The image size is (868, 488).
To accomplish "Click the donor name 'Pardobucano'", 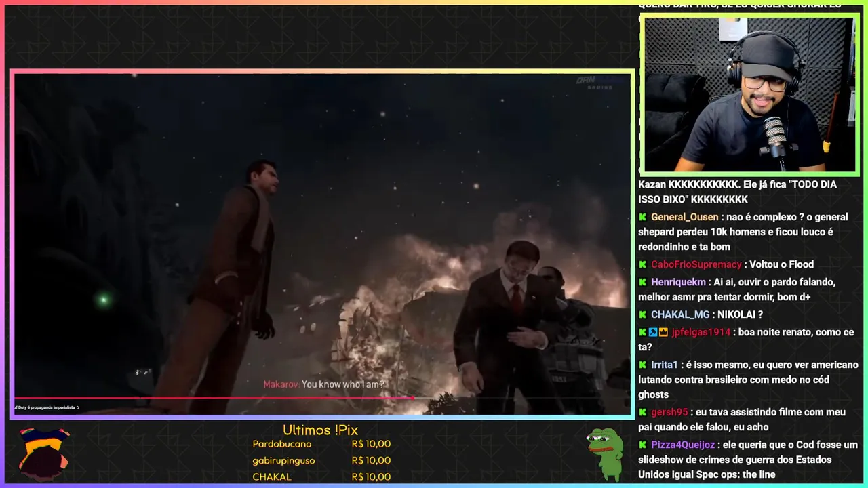I will coord(282,444).
